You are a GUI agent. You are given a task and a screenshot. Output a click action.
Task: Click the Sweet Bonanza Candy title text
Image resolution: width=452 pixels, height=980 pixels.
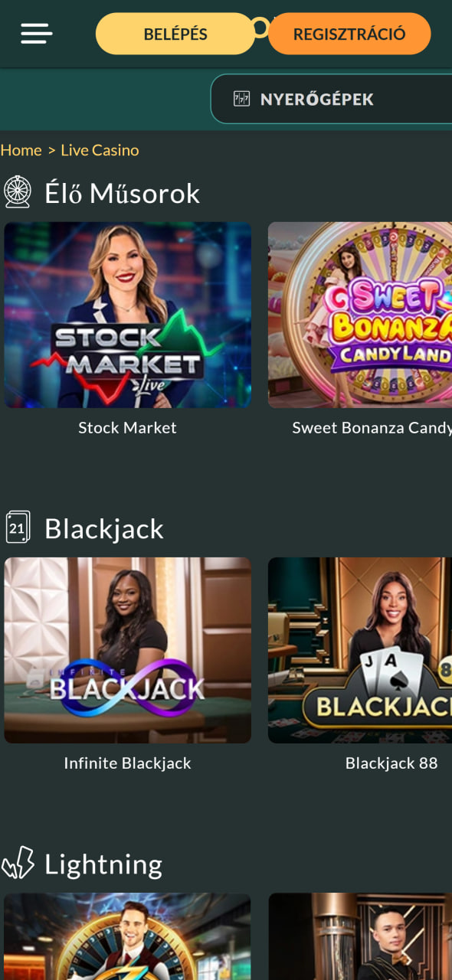pyautogui.click(x=372, y=428)
